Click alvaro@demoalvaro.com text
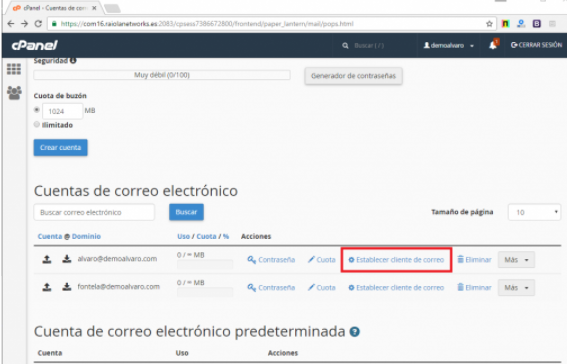This screenshot has width=567, height=364. click(117, 259)
